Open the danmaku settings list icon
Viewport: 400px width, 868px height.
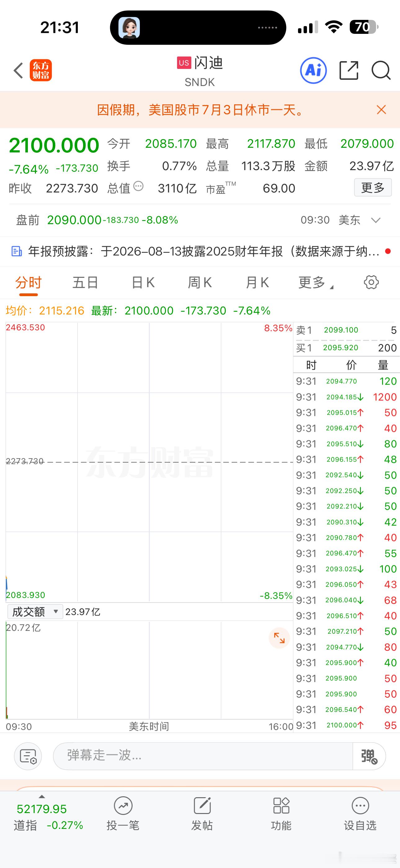[x=28, y=756]
